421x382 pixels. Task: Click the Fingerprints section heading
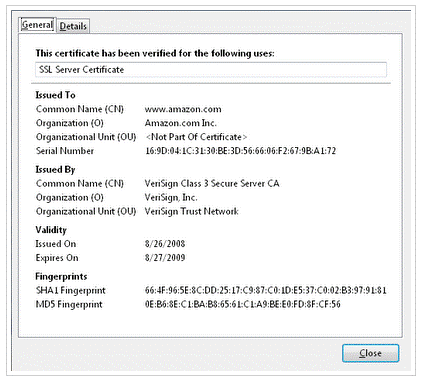[x=61, y=276]
